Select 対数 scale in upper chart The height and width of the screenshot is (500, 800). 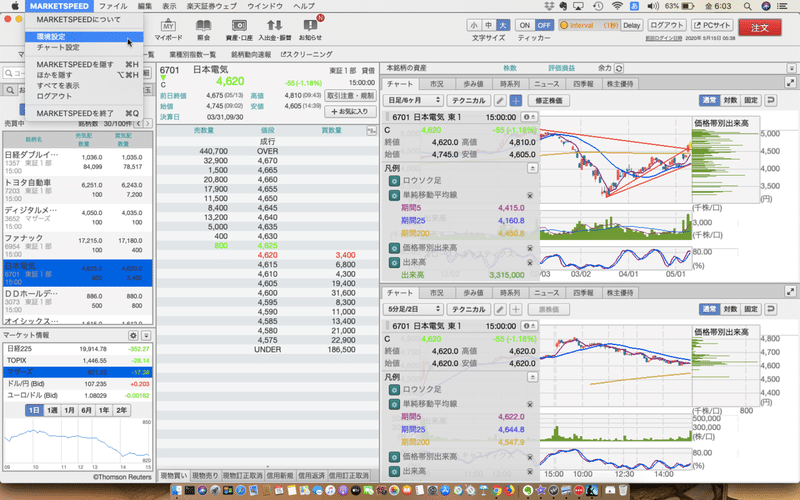point(730,101)
